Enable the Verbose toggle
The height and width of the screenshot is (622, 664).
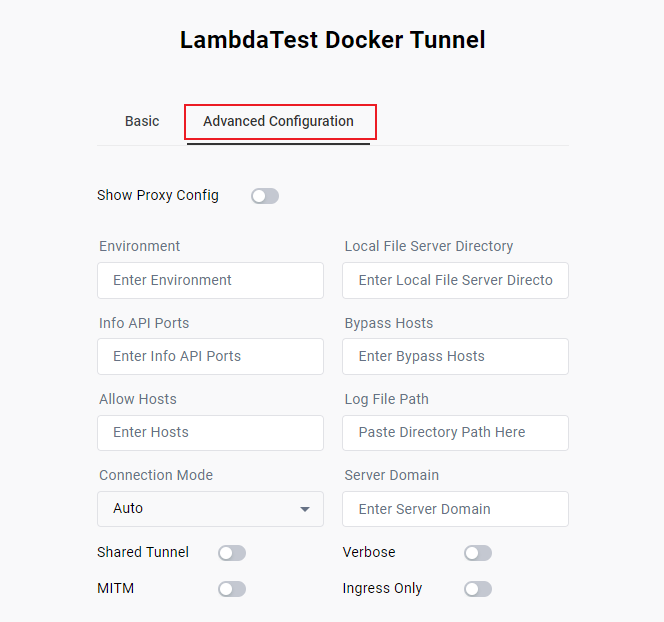pos(478,553)
